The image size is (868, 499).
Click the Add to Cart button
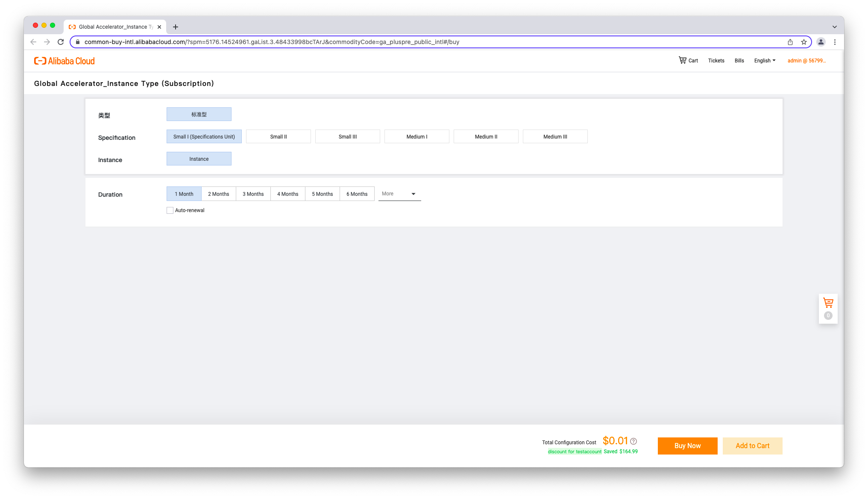[x=752, y=446]
